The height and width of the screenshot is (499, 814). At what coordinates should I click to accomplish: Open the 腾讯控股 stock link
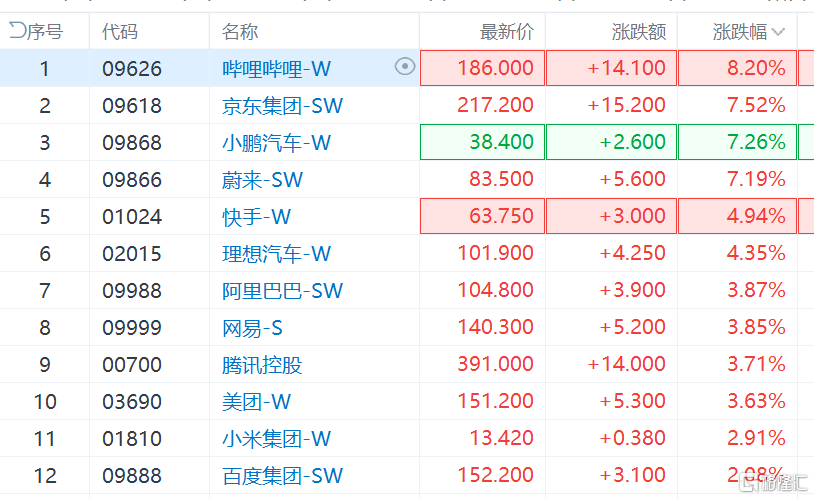[x=262, y=365]
